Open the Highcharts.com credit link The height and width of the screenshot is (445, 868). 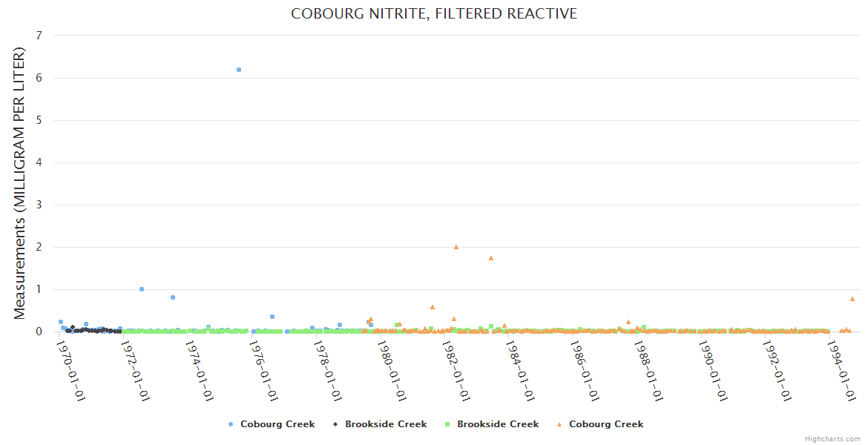832,439
